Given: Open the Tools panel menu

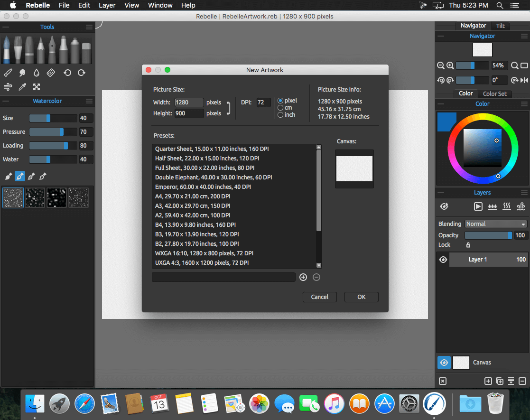Looking at the screenshot, I should pos(89,27).
